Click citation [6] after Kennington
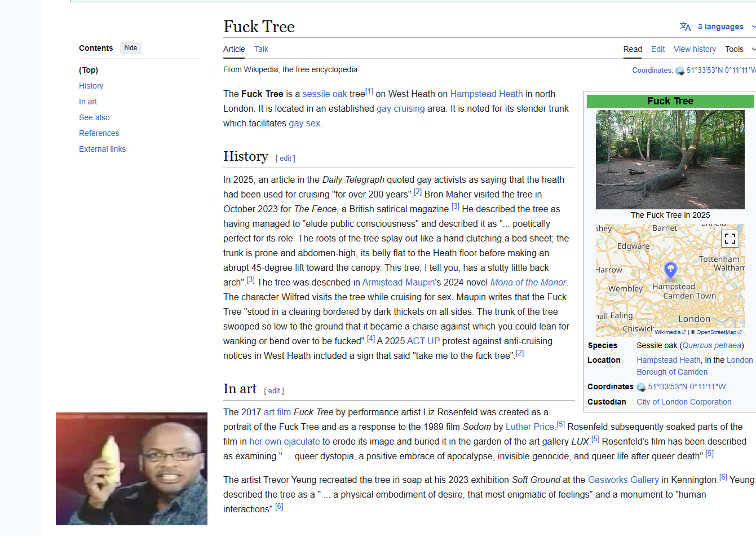 723,477
